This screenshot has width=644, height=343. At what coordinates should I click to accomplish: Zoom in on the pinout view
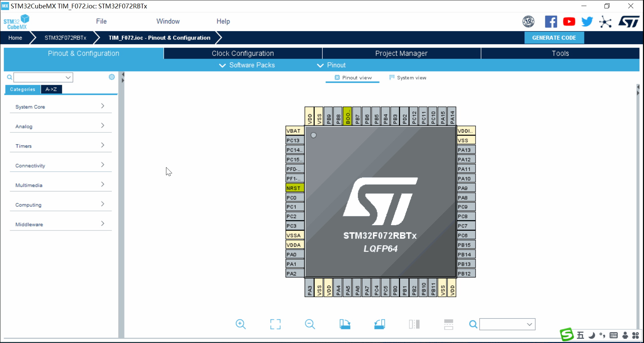(241, 324)
